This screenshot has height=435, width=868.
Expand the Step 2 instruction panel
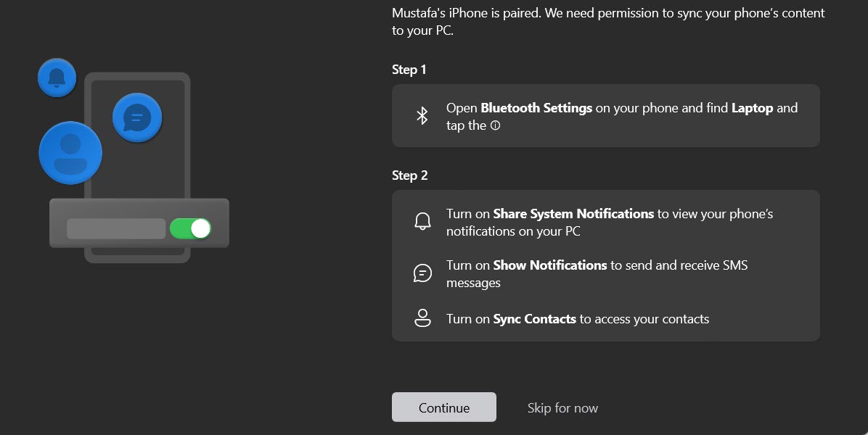pos(606,266)
